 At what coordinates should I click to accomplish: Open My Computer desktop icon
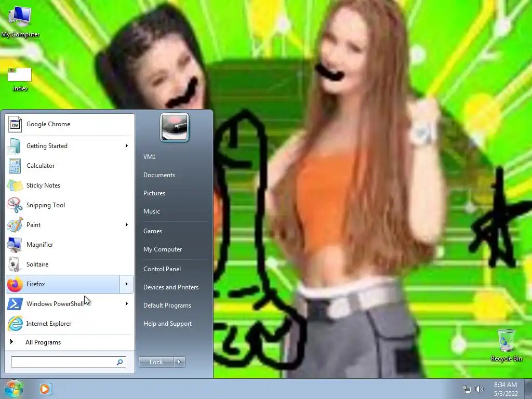click(x=20, y=21)
